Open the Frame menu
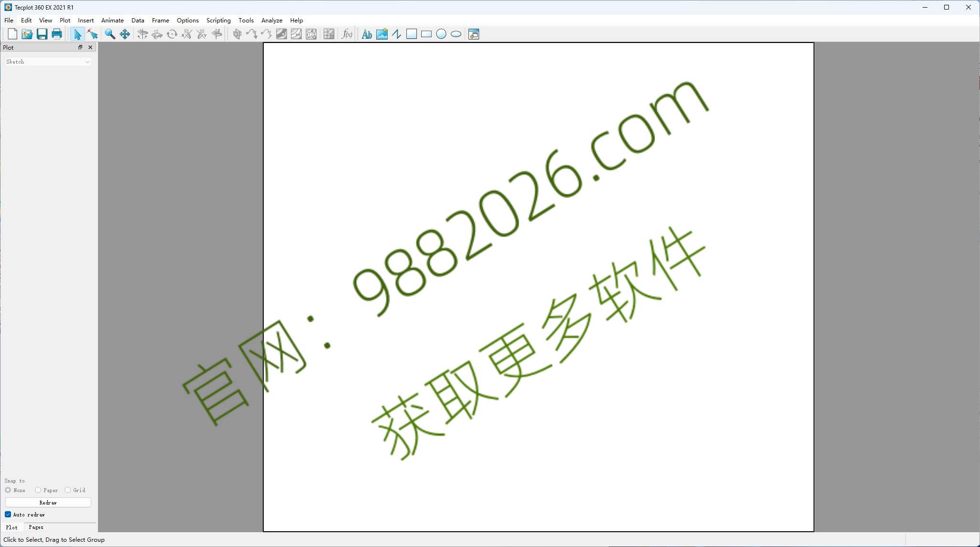980x547 pixels. tap(160, 21)
